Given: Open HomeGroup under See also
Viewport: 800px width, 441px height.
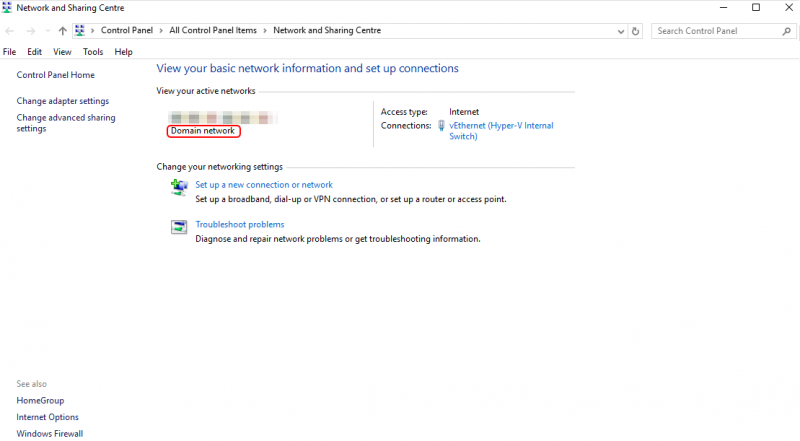Looking at the screenshot, I should click(40, 401).
